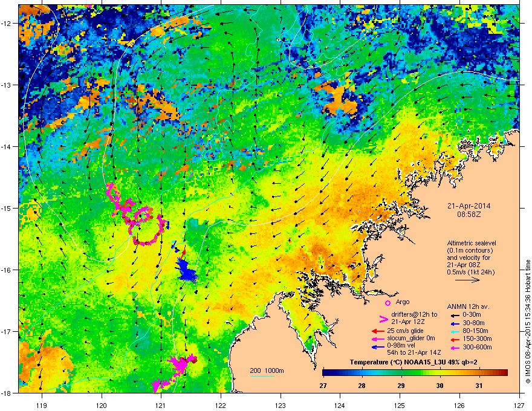The image size is (532, 411).
Task: Click the cyan line under 200 1000m
Action: [x=262, y=376]
